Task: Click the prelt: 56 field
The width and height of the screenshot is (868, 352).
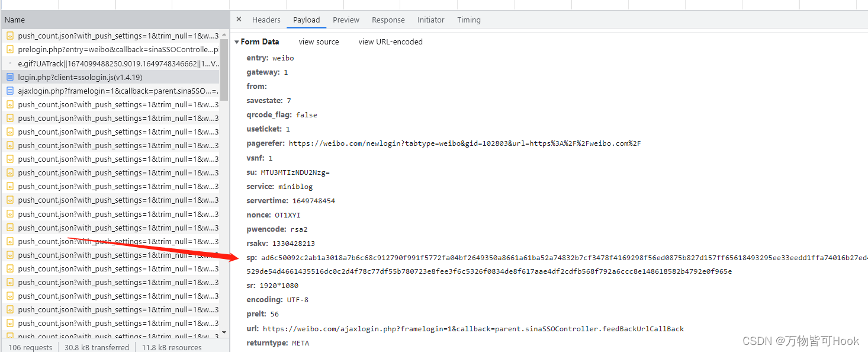Action: click(262, 314)
